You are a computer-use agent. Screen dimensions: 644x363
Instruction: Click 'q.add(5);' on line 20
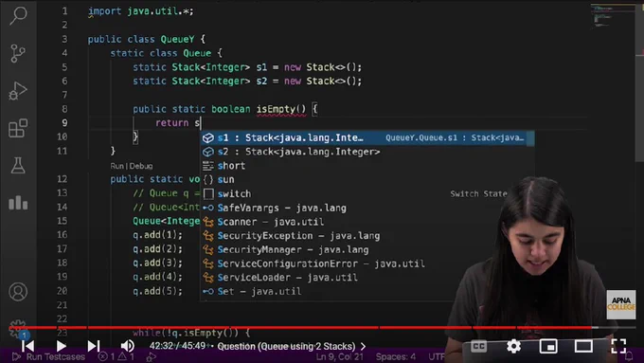157,291
